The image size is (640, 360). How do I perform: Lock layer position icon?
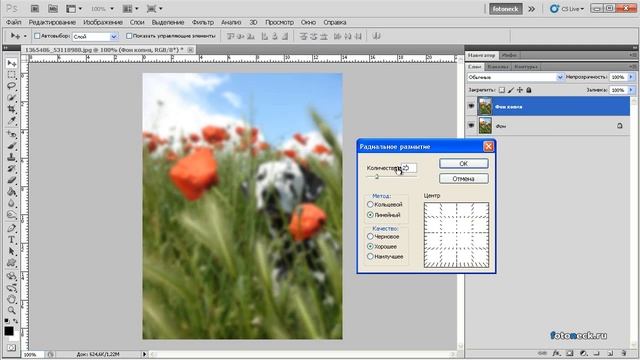[x=520, y=90]
